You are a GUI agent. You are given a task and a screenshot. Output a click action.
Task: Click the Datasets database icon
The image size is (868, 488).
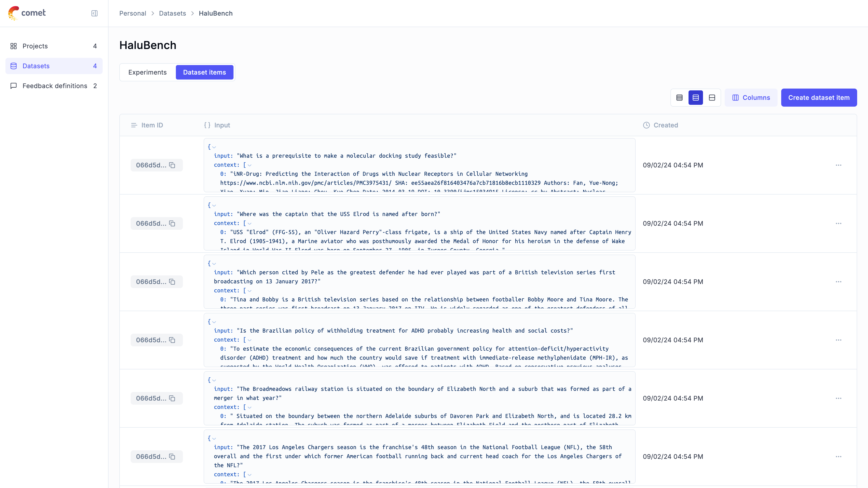pos(14,66)
